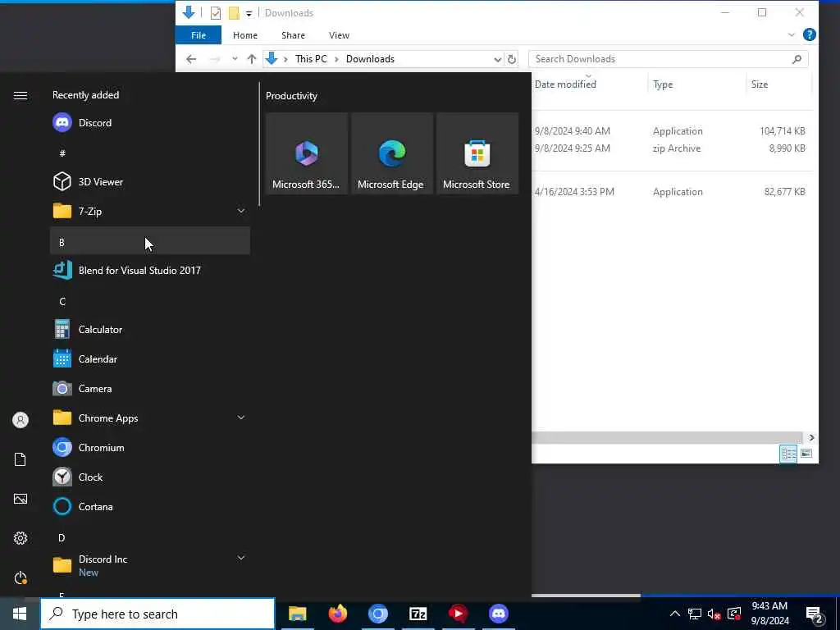
Task: Expand the Chrome Apps folder
Action: coord(241,418)
